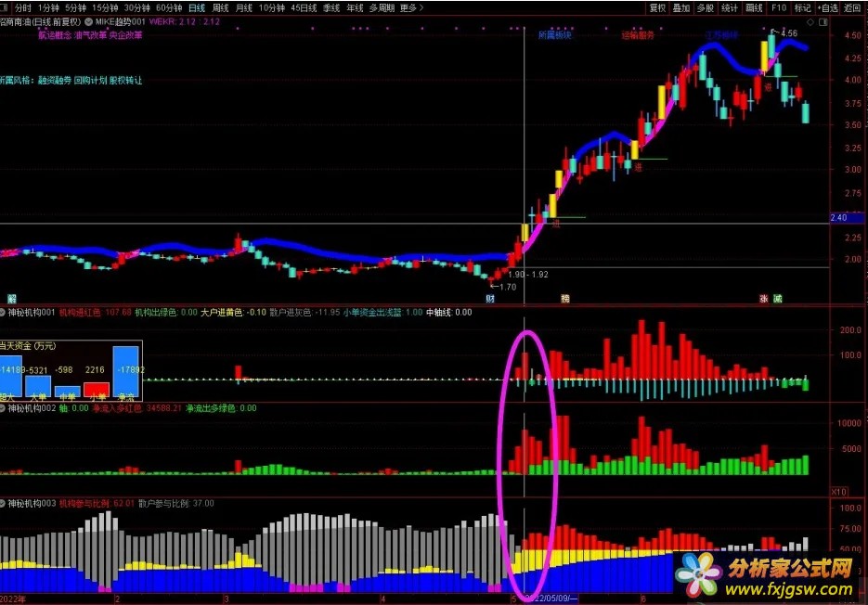Click the 返回 back button

pyautogui.click(x=852, y=7)
